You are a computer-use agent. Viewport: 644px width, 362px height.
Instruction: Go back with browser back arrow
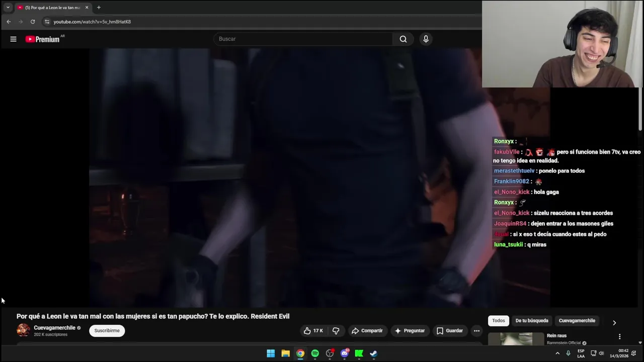click(x=9, y=22)
